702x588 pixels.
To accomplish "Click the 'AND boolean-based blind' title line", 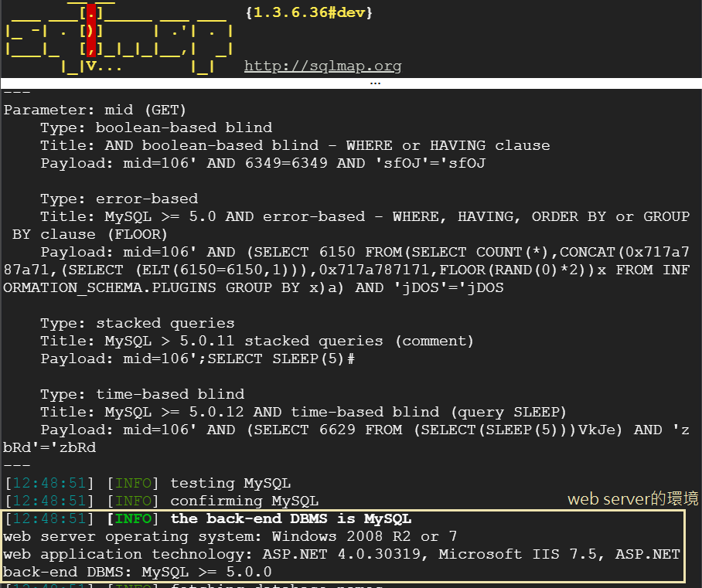I will 295,145.
